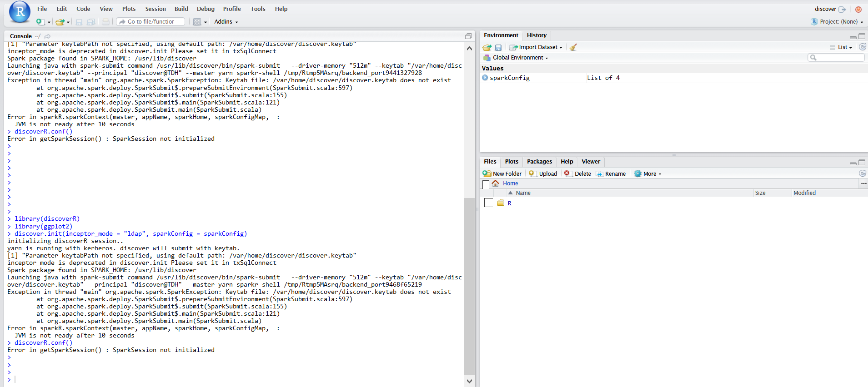Open the Session menu
The height and width of the screenshot is (387, 868).
155,9
